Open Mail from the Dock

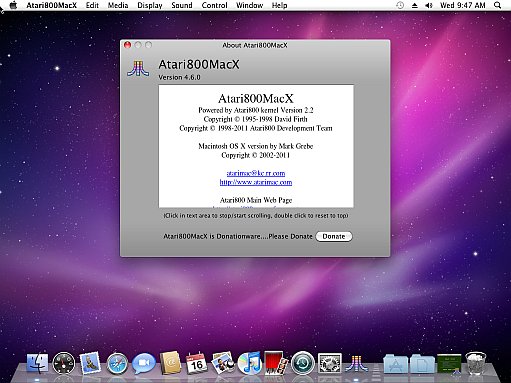90,362
